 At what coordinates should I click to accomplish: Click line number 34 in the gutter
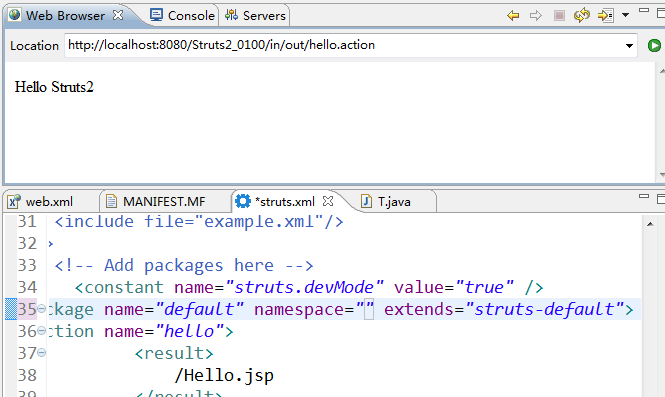[27, 288]
